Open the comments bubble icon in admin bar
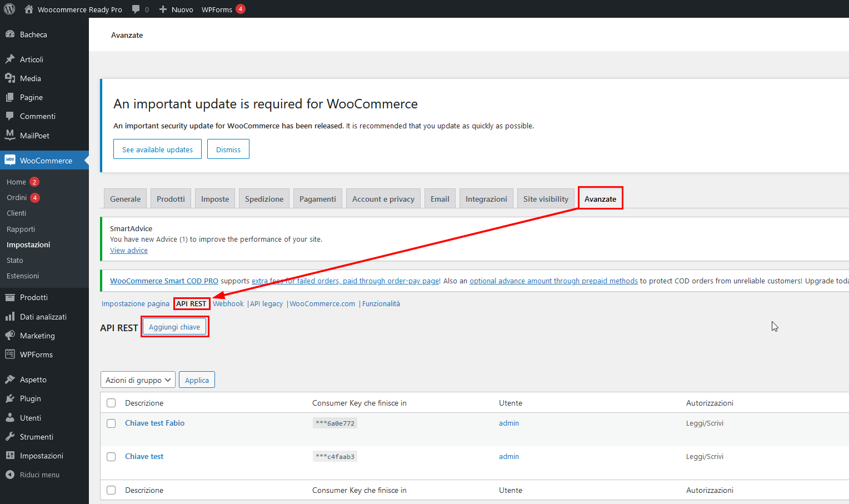Viewport: 849px width, 504px height. tap(136, 9)
